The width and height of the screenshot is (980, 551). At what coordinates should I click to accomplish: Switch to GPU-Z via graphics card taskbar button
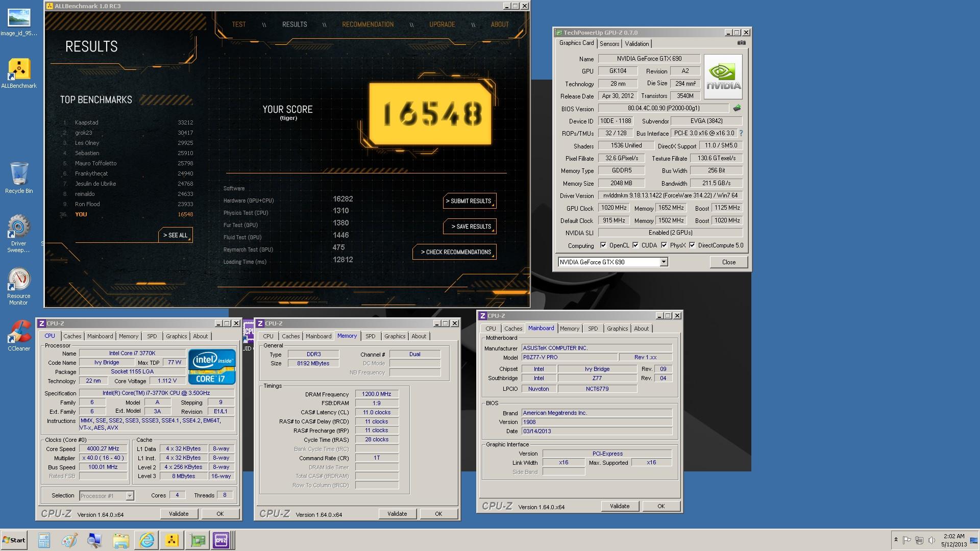point(198,540)
